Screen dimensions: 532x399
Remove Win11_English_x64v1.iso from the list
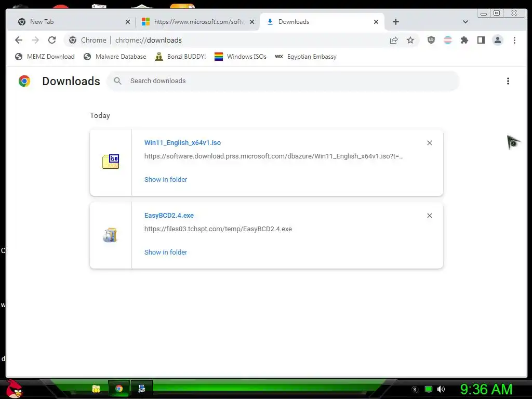pyautogui.click(x=430, y=143)
